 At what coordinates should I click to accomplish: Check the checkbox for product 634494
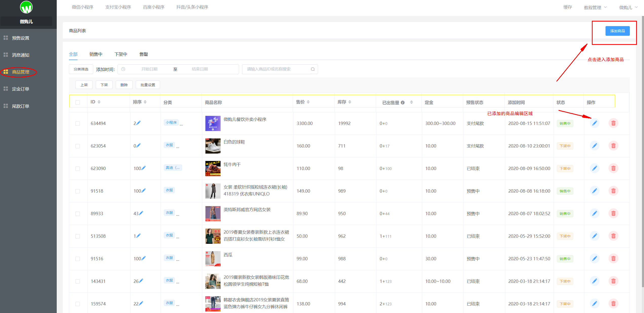[78, 123]
